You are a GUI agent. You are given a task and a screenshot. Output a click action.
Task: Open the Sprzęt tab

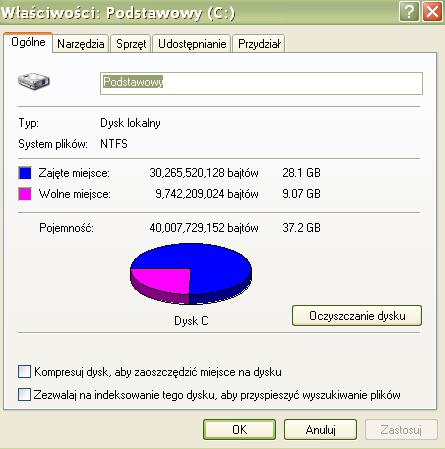(131, 44)
